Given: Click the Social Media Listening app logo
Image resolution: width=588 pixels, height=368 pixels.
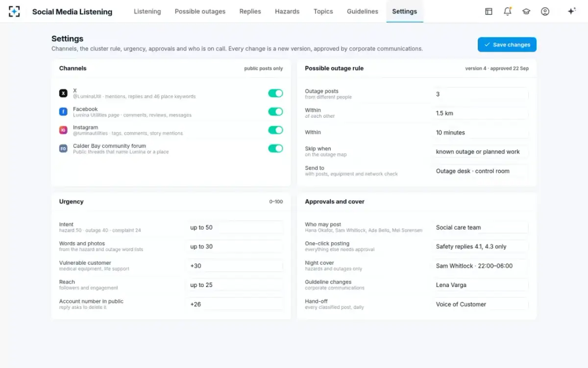Looking at the screenshot, I should pos(14,11).
